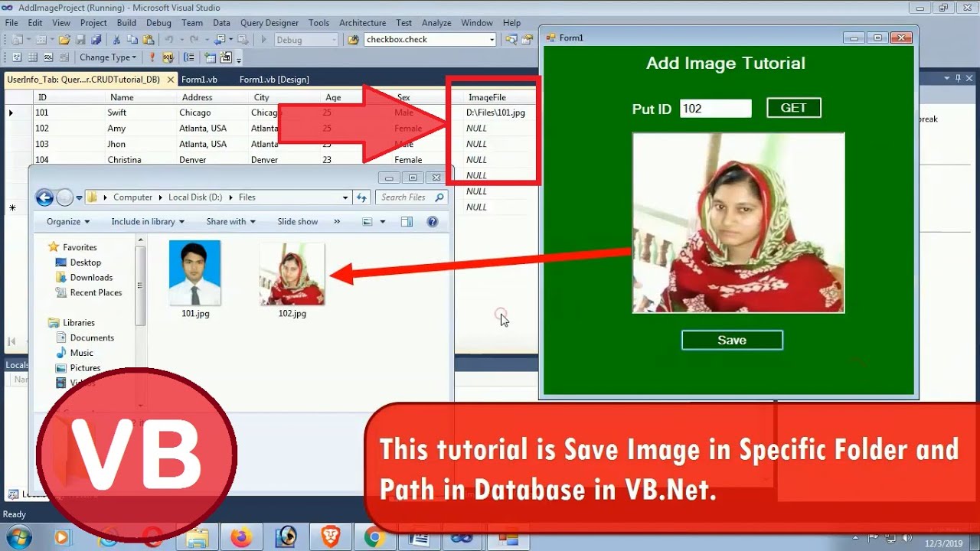Click the Add Group By icon
980x551 pixels.
(x=189, y=57)
